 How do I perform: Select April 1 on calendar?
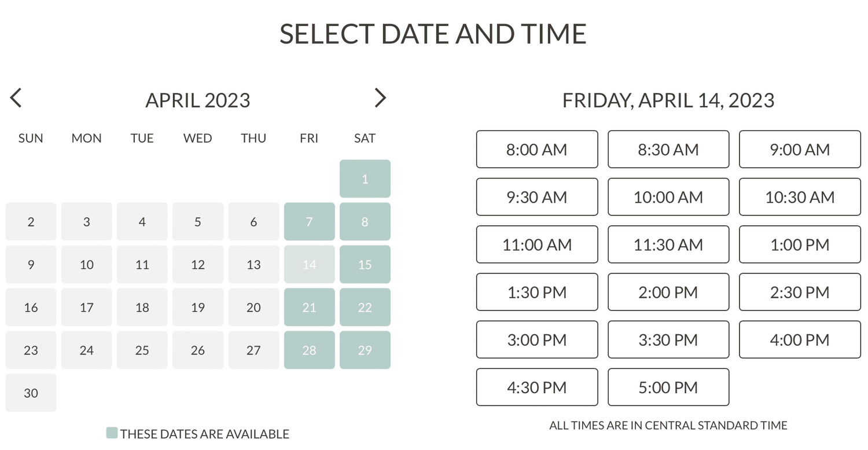[x=365, y=179]
